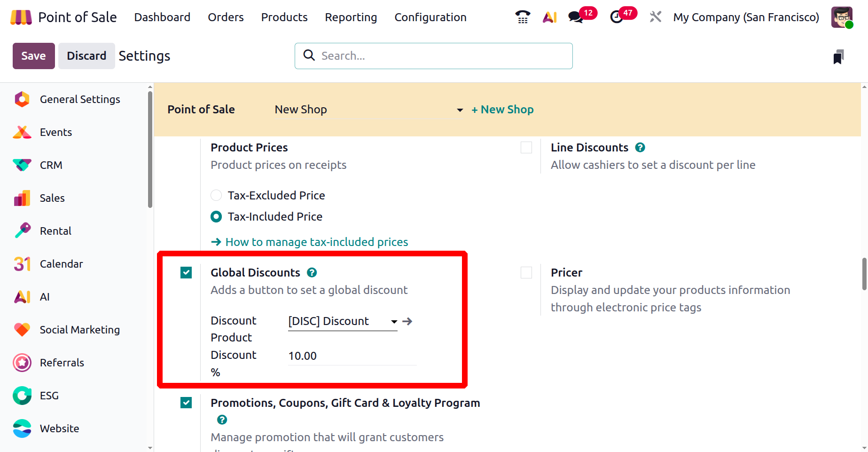This screenshot has width=868, height=452.
Task: Open the debug tools wrench icon
Action: pos(655,17)
